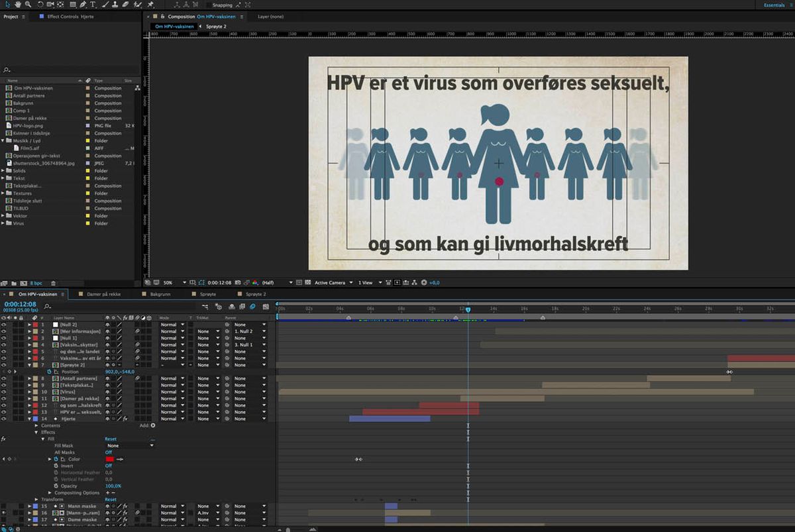Open the Active Camera dropdown
The height and width of the screenshot is (532, 795).
click(x=333, y=282)
